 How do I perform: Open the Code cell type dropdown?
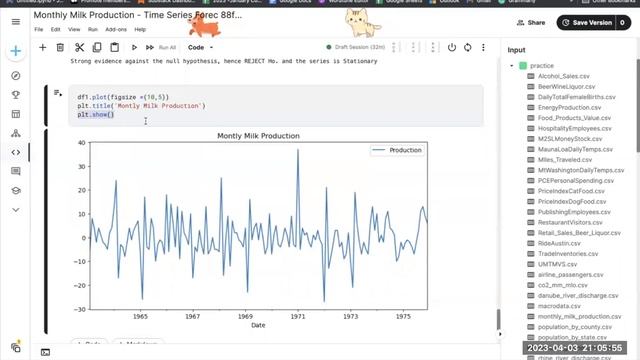pyautogui.click(x=200, y=47)
